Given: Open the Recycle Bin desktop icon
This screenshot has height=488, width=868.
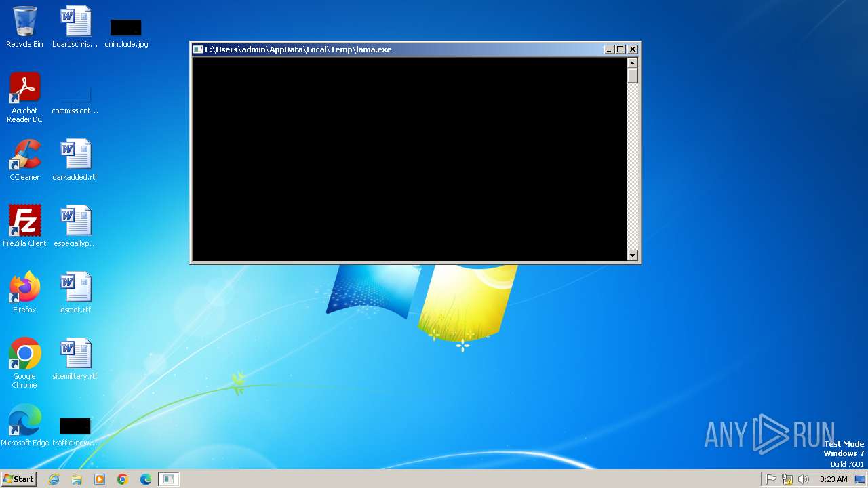Looking at the screenshot, I should [24, 27].
